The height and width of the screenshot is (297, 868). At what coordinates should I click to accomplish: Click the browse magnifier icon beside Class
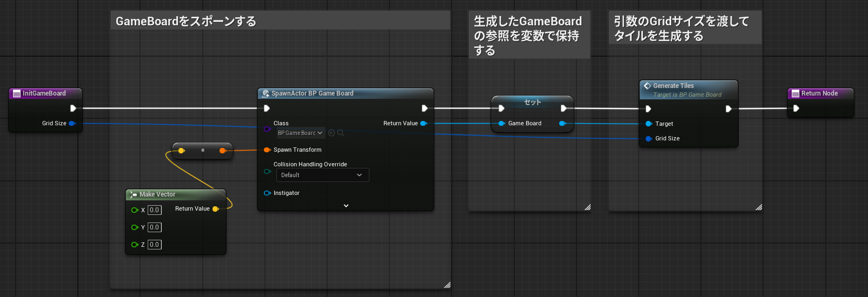341,133
